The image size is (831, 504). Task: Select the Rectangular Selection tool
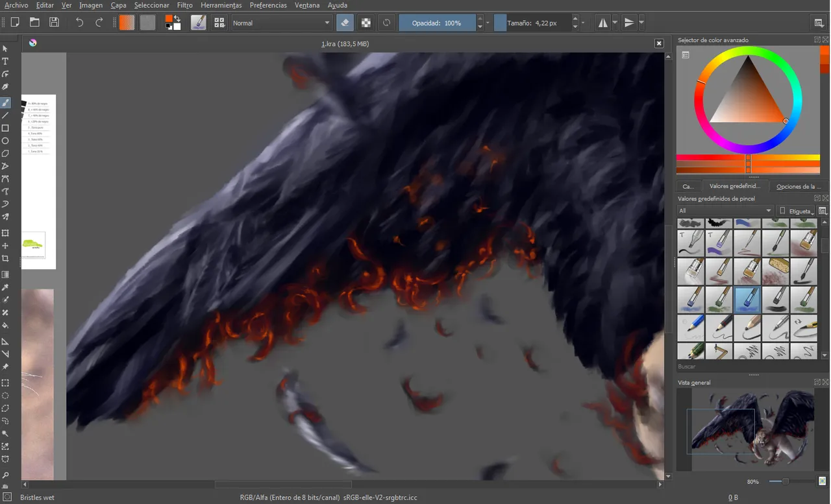(5, 383)
